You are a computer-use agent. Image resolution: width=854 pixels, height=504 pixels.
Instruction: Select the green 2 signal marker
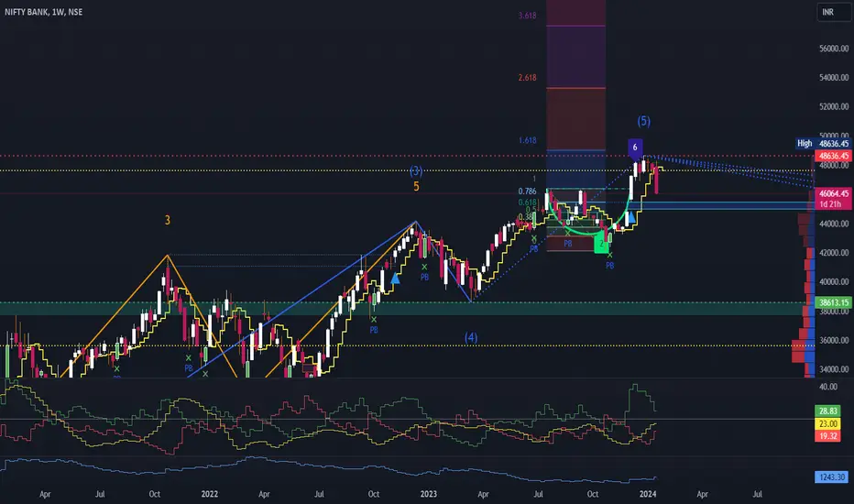tap(601, 244)
